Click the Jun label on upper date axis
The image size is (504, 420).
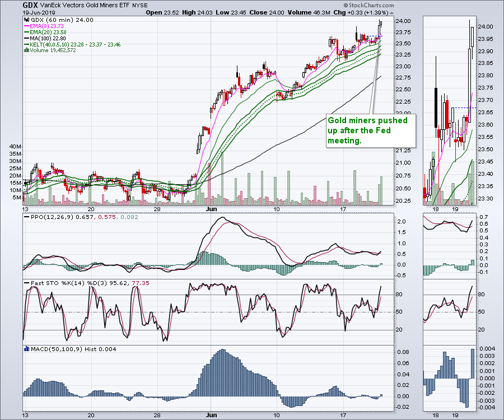click(x=211, y=209)
